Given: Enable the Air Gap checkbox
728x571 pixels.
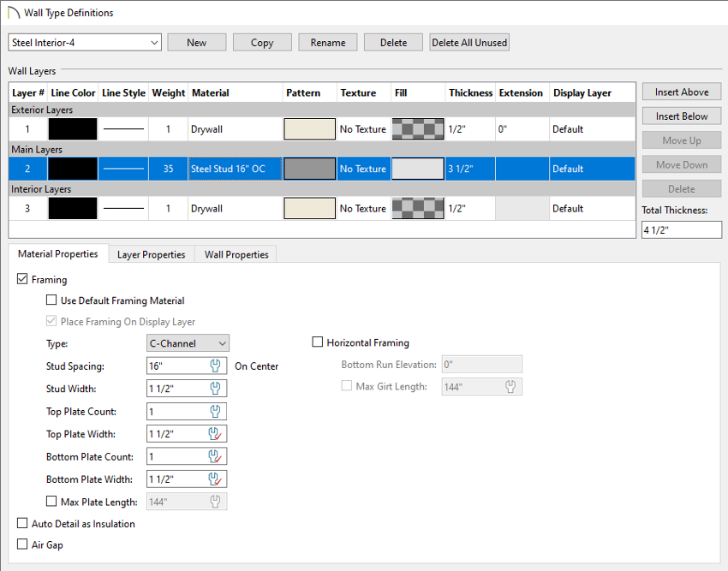Looking at the screenshot, I should [21, 544].
